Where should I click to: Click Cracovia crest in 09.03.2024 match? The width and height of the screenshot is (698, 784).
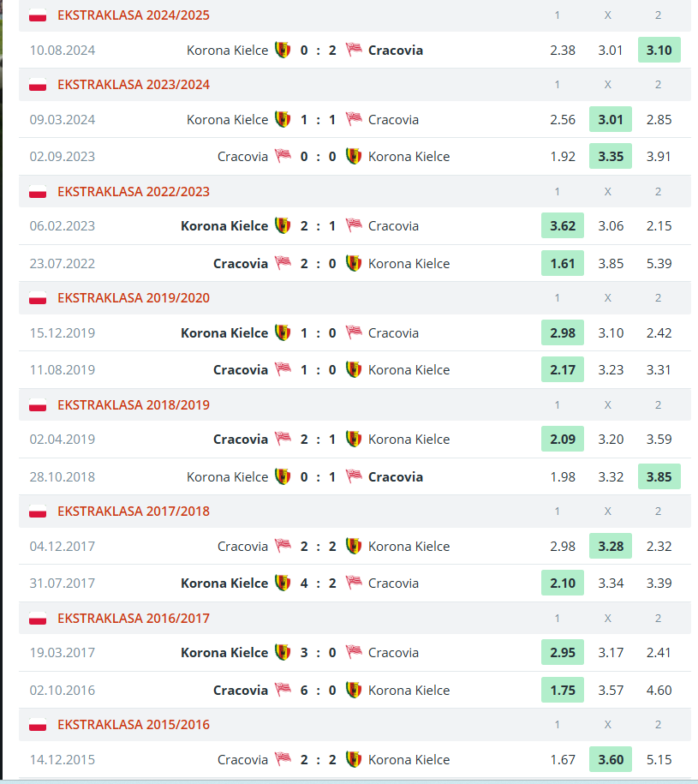(x=354, y=119)
